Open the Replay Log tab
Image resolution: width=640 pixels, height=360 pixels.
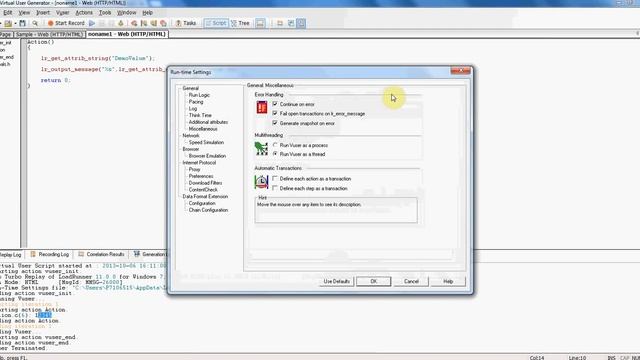(10, 254)
